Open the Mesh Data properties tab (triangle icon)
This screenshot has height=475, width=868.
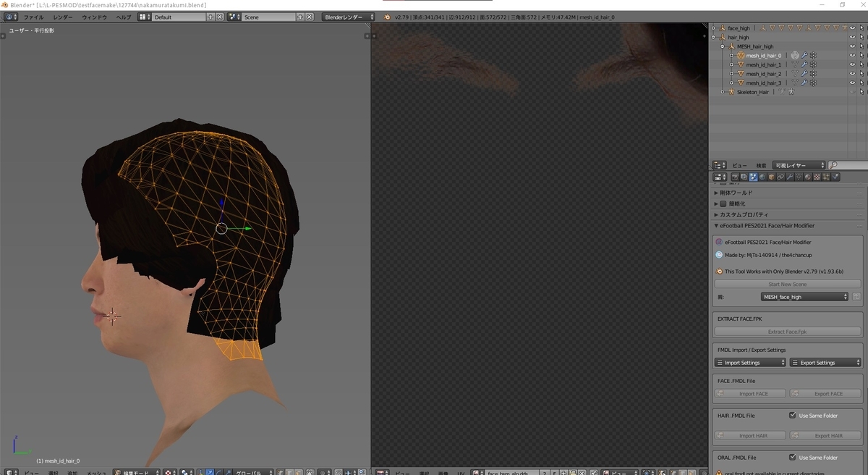point(799,177)
